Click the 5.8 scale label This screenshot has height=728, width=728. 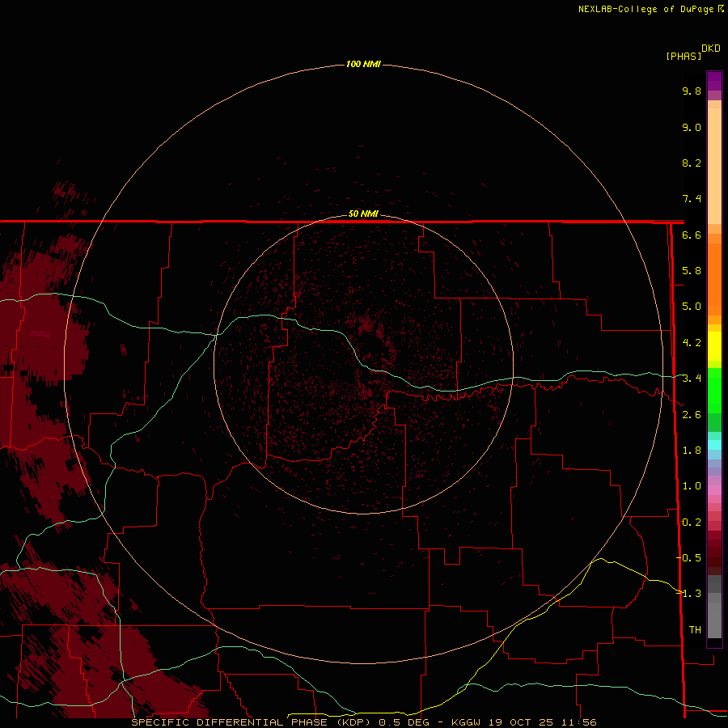[692, 271]
